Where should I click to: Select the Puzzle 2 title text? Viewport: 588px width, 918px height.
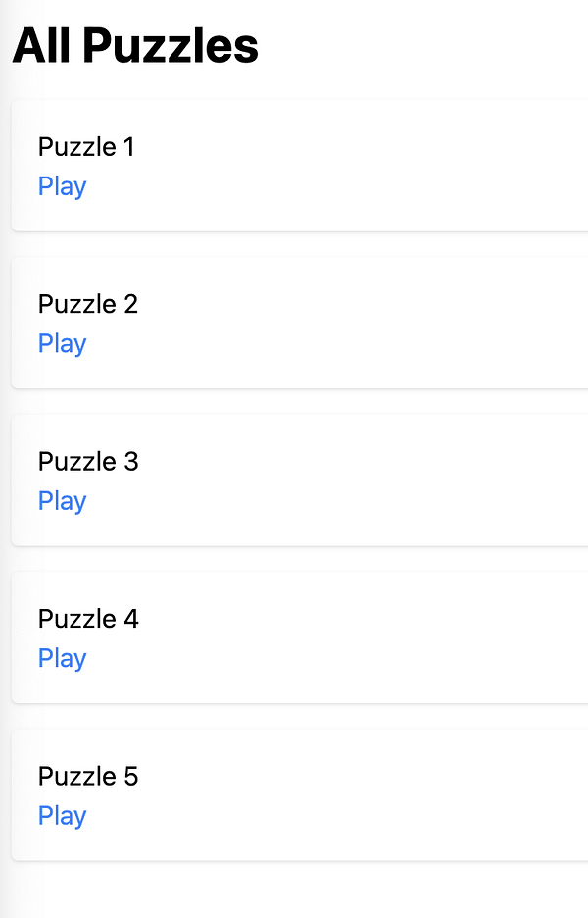pyautogui.click(x=87, y=304)
